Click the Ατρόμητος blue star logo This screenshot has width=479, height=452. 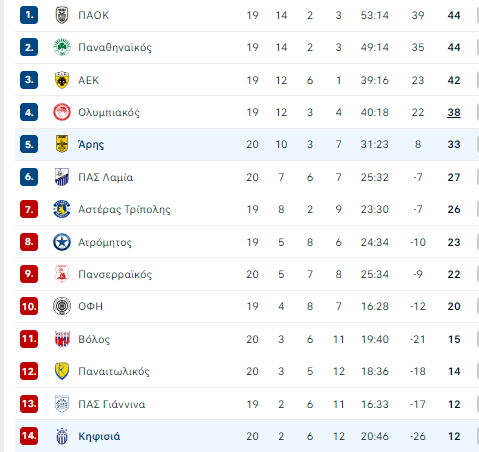click(62, 242)
